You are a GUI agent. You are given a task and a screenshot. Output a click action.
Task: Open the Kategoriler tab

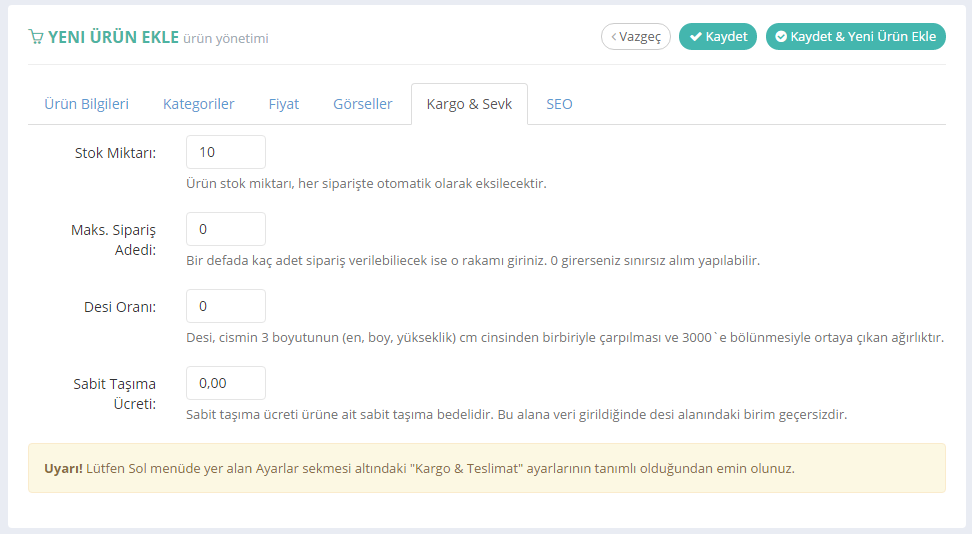199,104
